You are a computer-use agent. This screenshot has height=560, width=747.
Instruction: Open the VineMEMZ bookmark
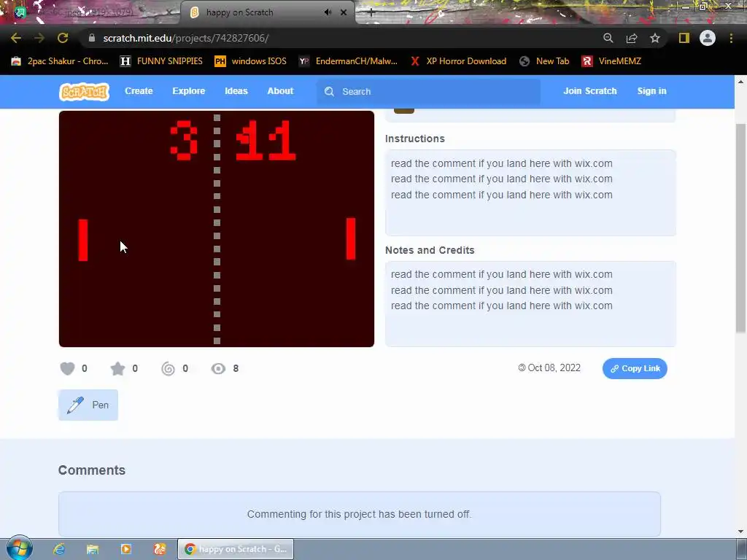pyautogui.click(x=611, y=61)
